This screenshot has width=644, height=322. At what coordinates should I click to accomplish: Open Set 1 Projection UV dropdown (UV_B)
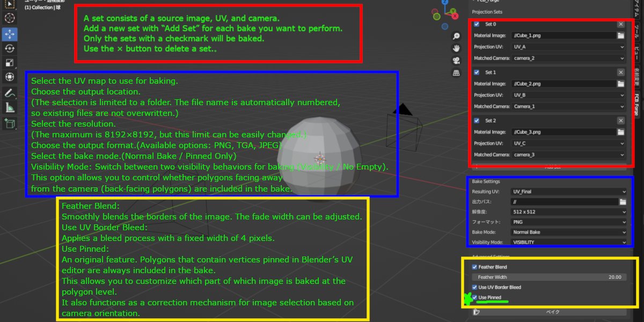tap(568, 95)
